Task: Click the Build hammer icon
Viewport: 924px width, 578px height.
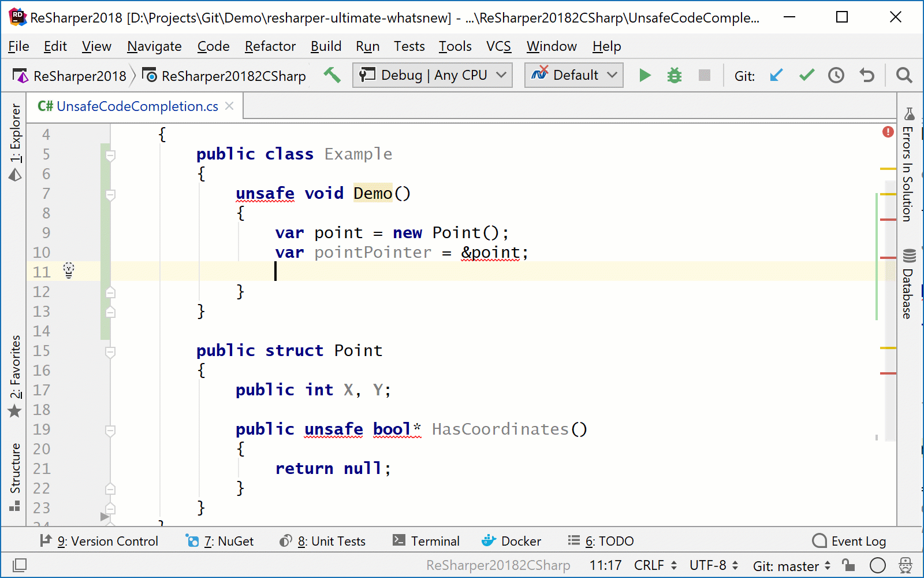Action: tap(332, 75)
